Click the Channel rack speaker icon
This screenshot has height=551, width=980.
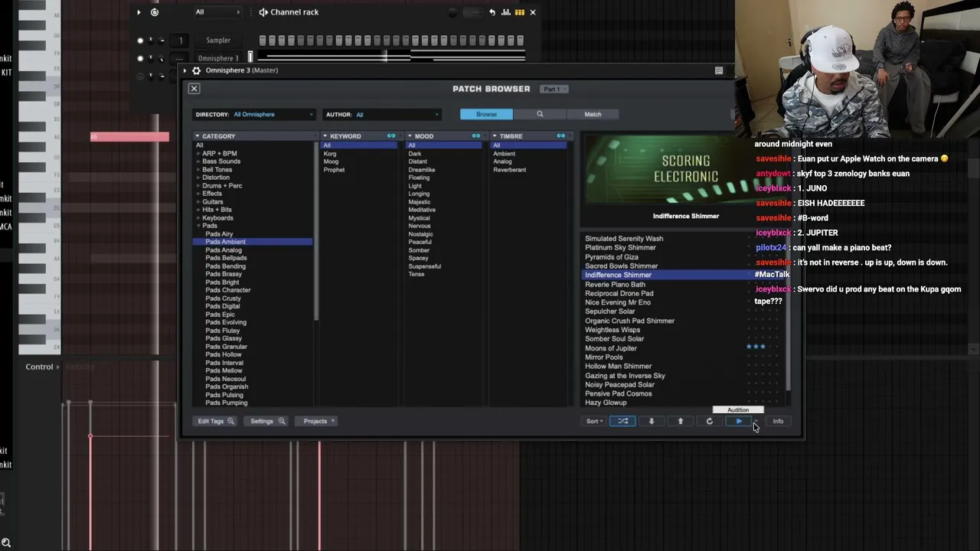point(263,12)
